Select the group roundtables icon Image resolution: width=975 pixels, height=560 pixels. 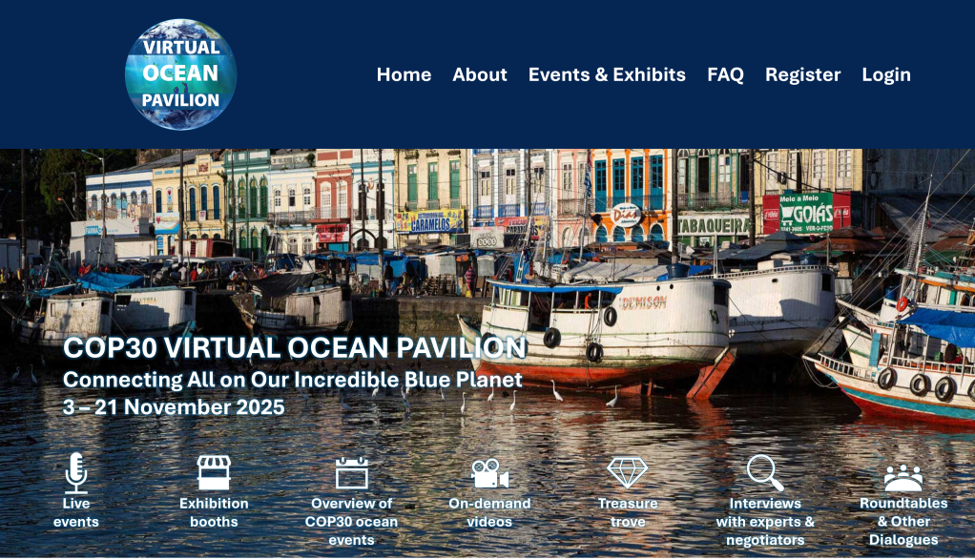pyautogui.click(x=902, y=476)
